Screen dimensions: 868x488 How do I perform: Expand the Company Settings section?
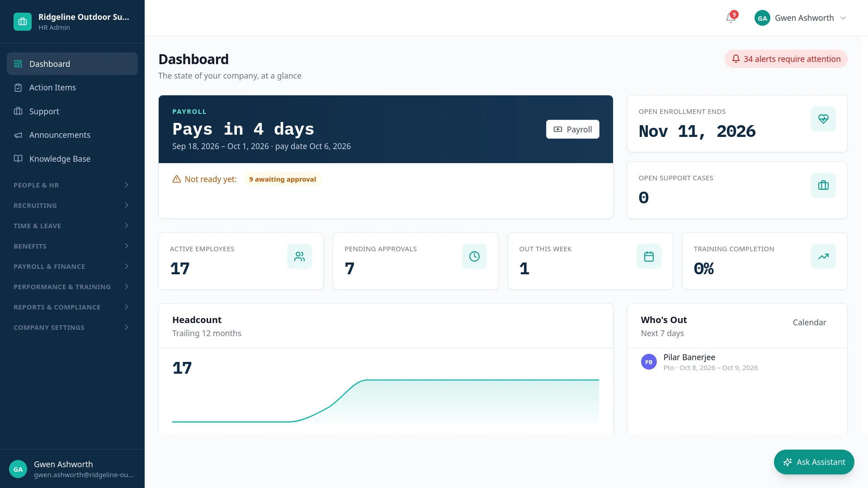[x=72, y=327]
